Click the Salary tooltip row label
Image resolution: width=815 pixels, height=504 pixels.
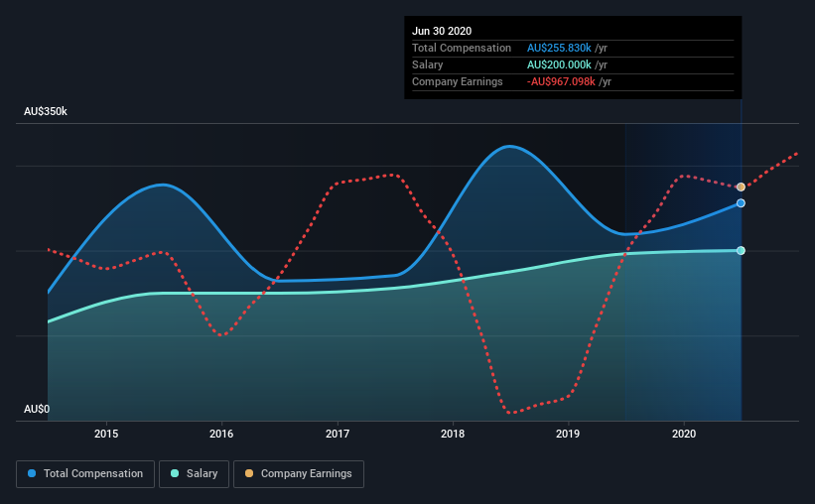pos(427,64)
